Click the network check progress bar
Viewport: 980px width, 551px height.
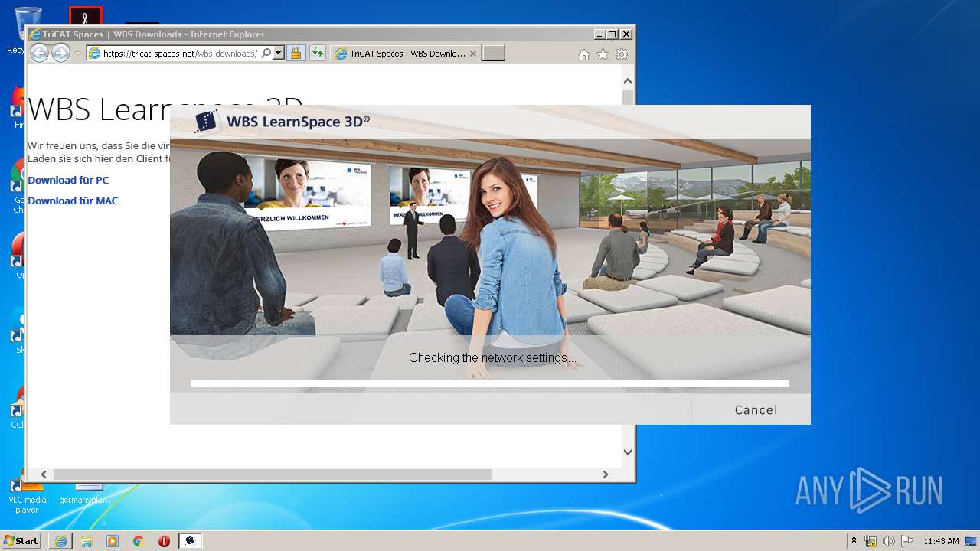(490, 383)
